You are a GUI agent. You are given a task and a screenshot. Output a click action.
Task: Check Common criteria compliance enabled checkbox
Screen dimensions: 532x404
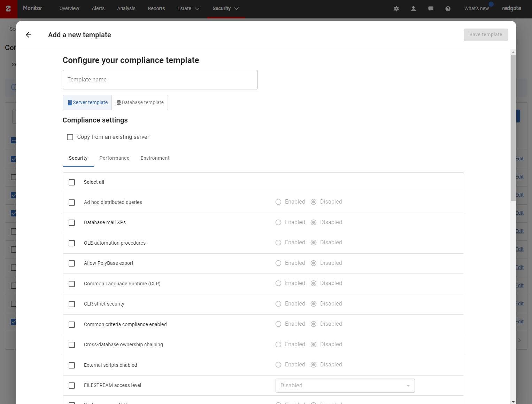72,325
